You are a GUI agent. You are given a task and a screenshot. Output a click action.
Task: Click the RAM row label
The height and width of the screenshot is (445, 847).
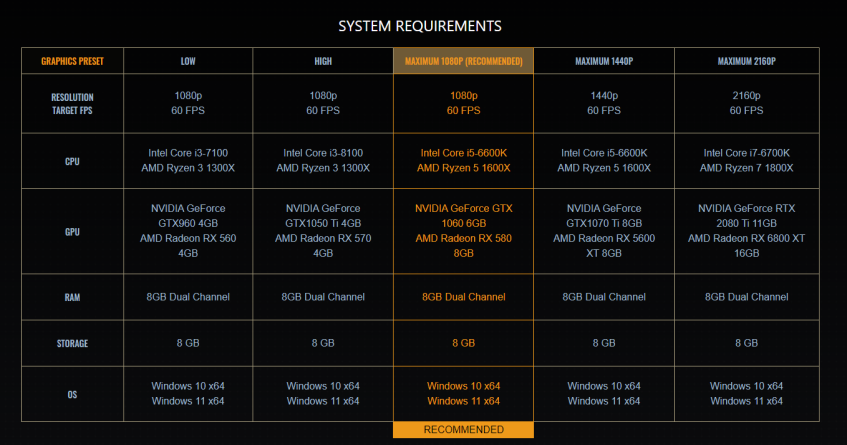(x=72, y=297)
